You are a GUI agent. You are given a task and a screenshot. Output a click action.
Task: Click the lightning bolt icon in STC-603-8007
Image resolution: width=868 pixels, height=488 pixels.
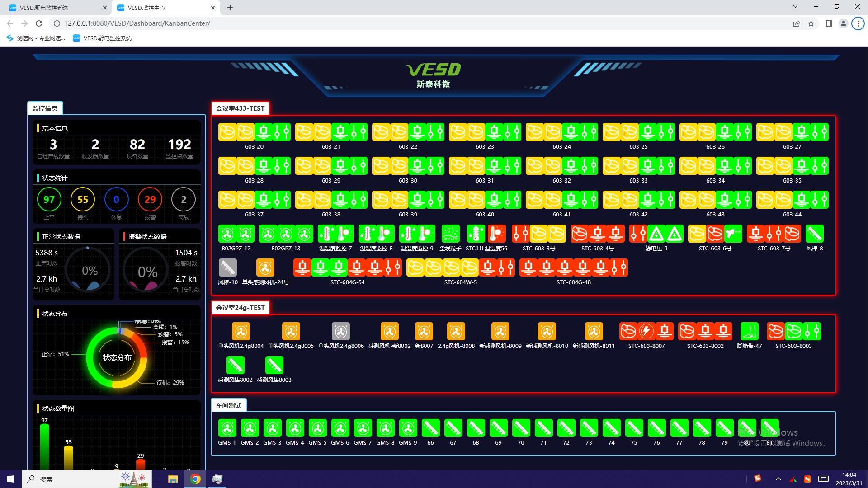point(646,332)
